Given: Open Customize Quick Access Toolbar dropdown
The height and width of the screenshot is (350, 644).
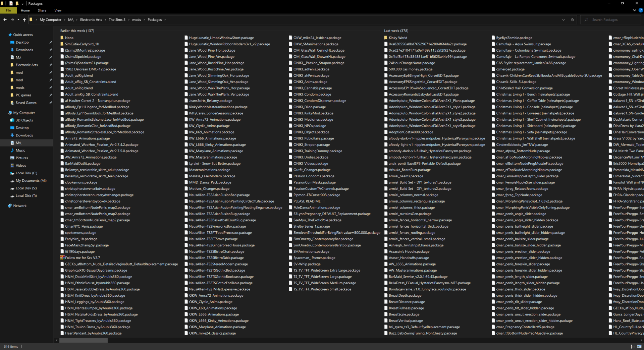Looking at the screenshot, I should click(x=23, y=3).
